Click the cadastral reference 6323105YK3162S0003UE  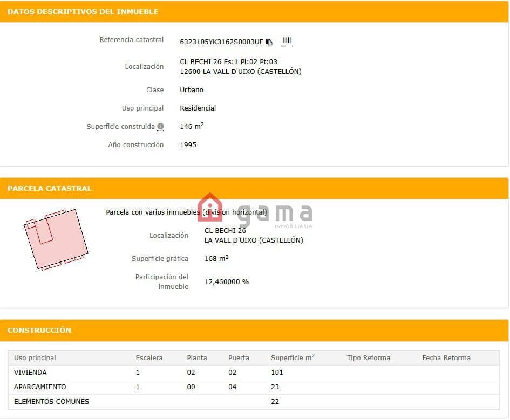(x=221, y=42)
